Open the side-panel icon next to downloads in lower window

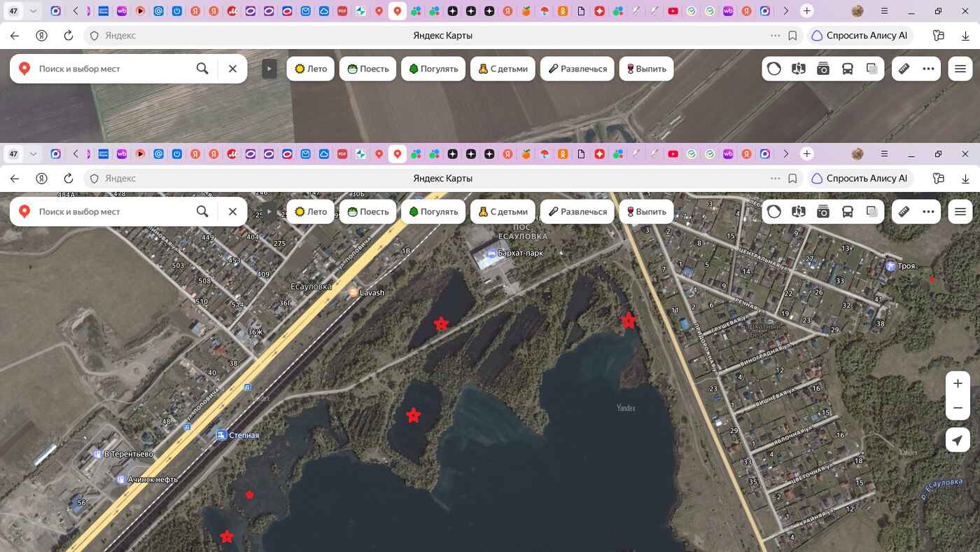tap(939, 178)
